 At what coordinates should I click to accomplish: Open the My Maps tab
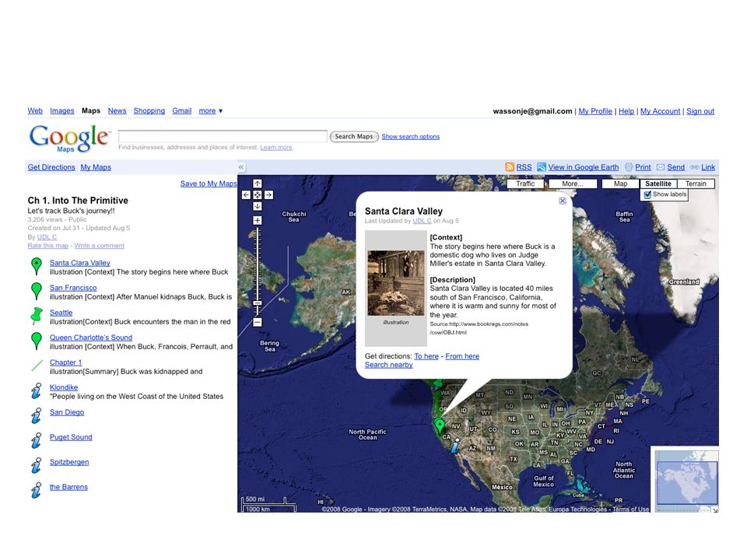tap(95, 167)
